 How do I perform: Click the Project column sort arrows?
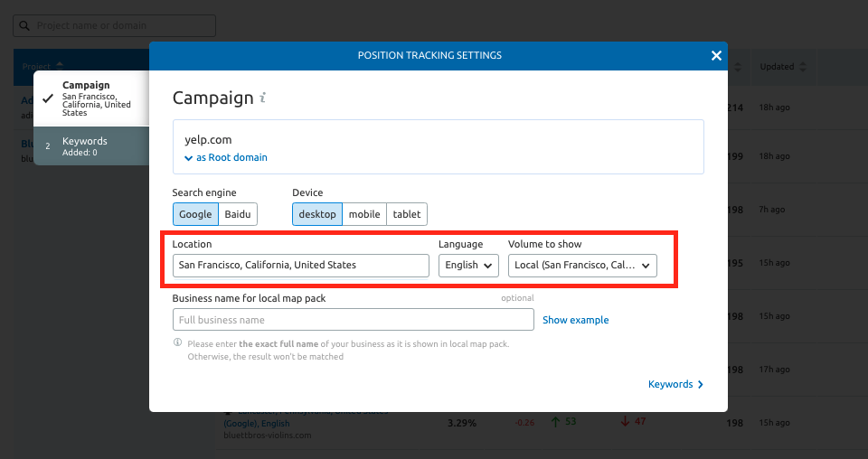point(60,66)
